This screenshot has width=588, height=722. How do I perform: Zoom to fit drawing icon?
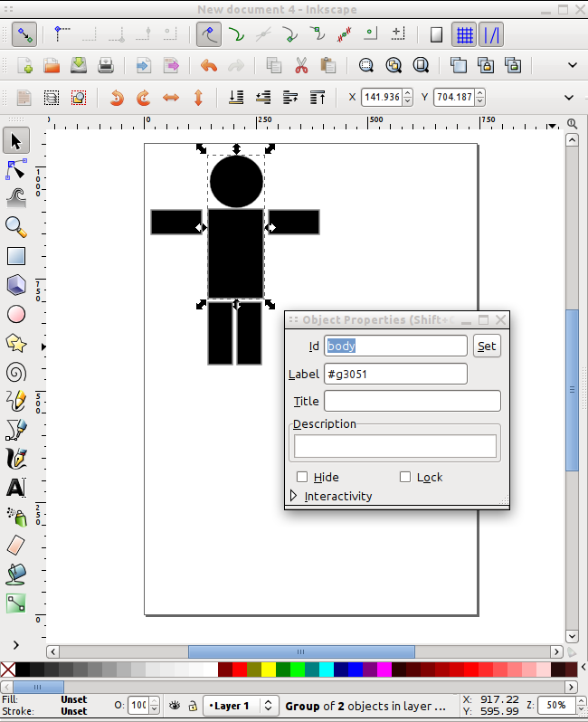pyautogui.click(x=394, y=65)
